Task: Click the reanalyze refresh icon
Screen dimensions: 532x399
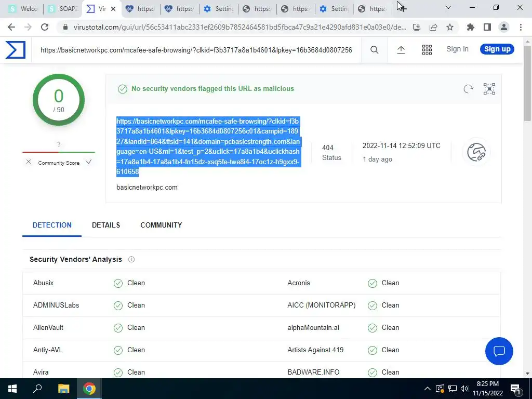Action: pyautogui.click(x=468, y=88)
